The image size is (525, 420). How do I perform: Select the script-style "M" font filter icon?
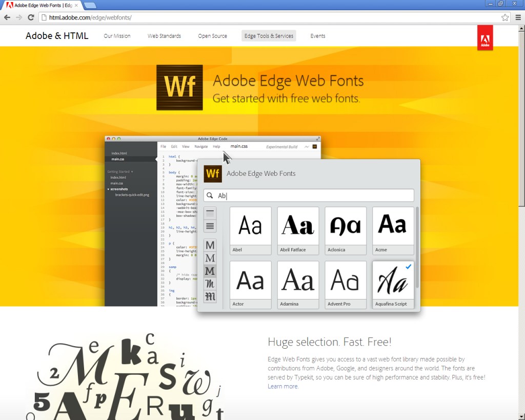point(210,284)
